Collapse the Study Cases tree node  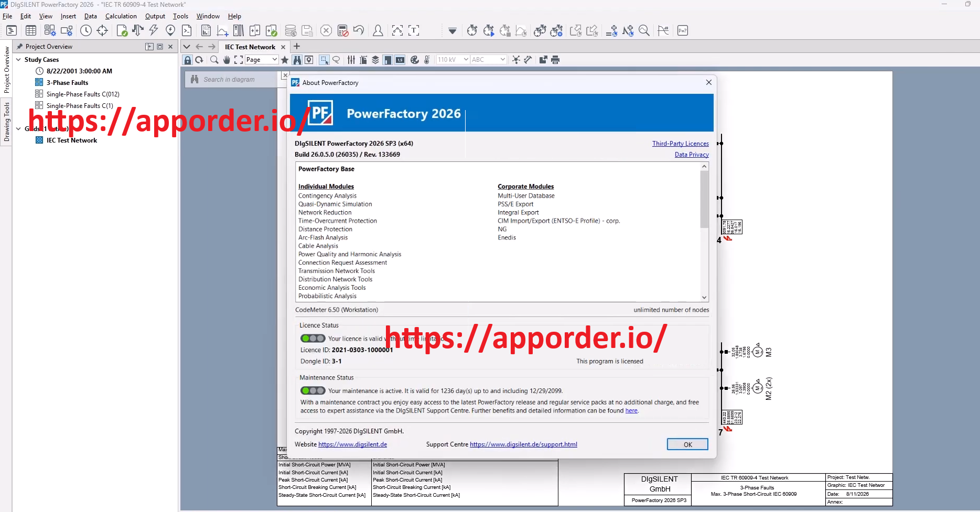coord(18,60)
